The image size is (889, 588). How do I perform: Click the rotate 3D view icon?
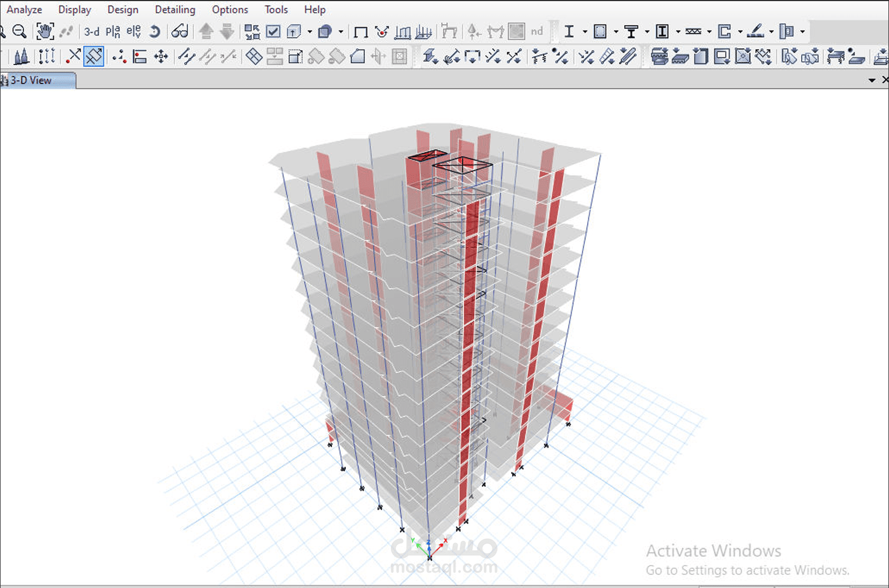[x=155, y=32]
